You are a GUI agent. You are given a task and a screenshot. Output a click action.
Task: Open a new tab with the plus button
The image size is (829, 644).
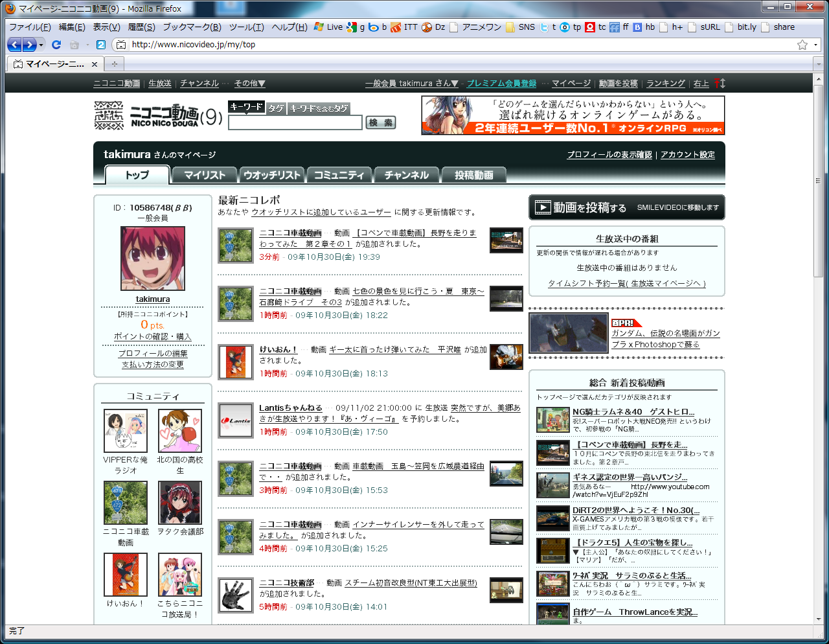[x=115, y=63]
